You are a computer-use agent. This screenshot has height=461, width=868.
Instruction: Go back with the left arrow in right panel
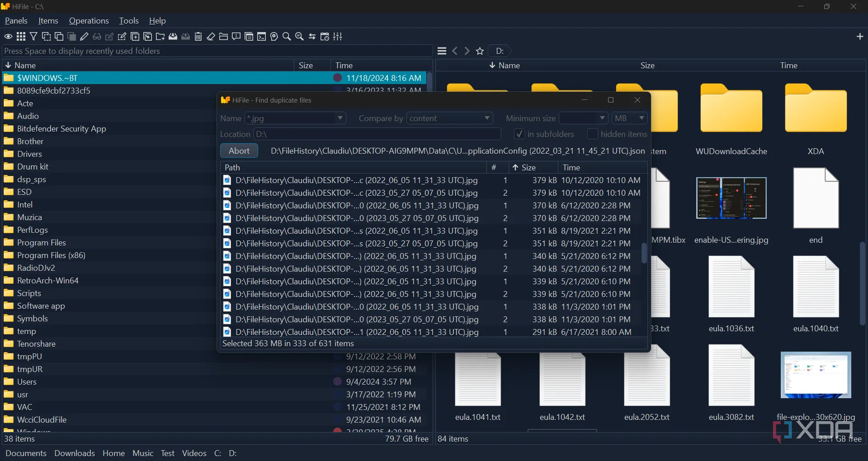point(455,51)
